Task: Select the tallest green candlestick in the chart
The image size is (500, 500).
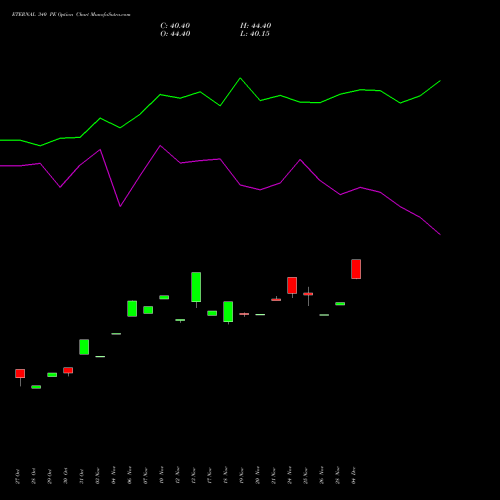Action: click(x=196, y=287)
